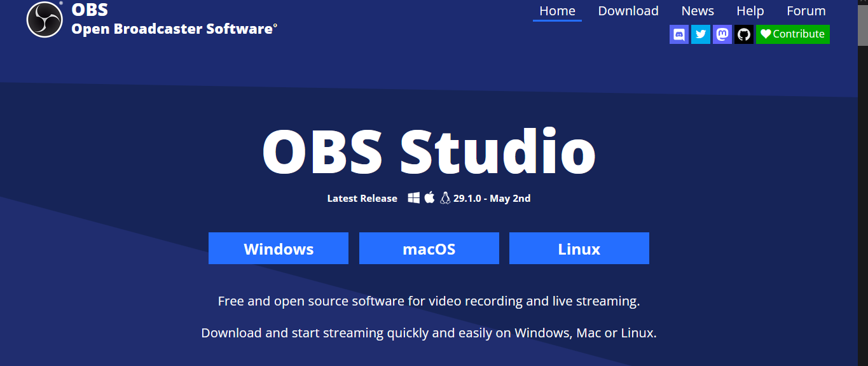Select the Home menu item
Image resolution: width=868 pixels, height=366 pixels.
(557, 11)
